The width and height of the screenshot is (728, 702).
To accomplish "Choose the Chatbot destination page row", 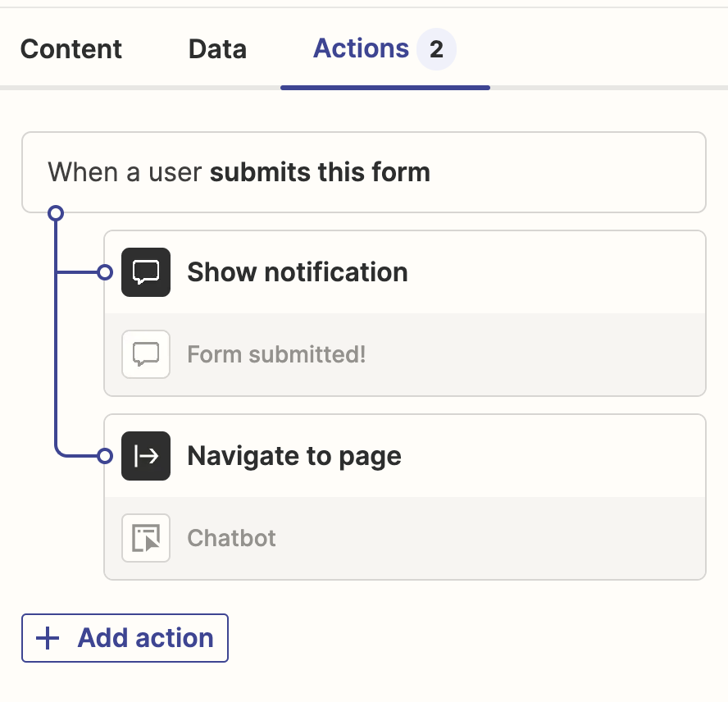I will click(410, 539).
